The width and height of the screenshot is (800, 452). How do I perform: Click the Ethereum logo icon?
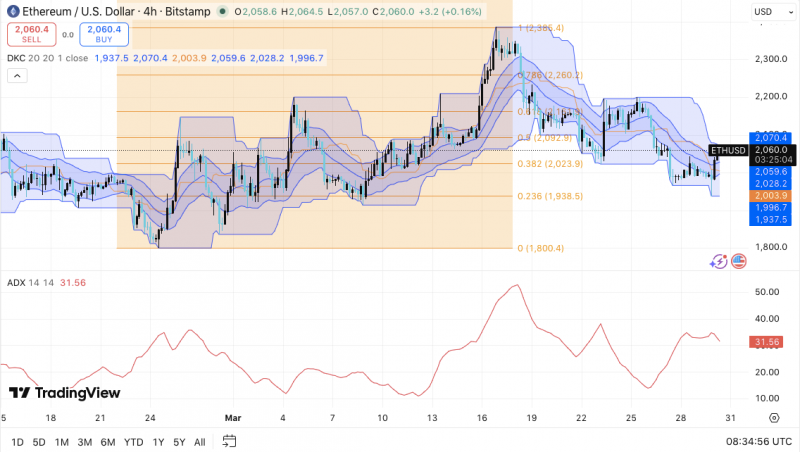click(x=13, y=11)
